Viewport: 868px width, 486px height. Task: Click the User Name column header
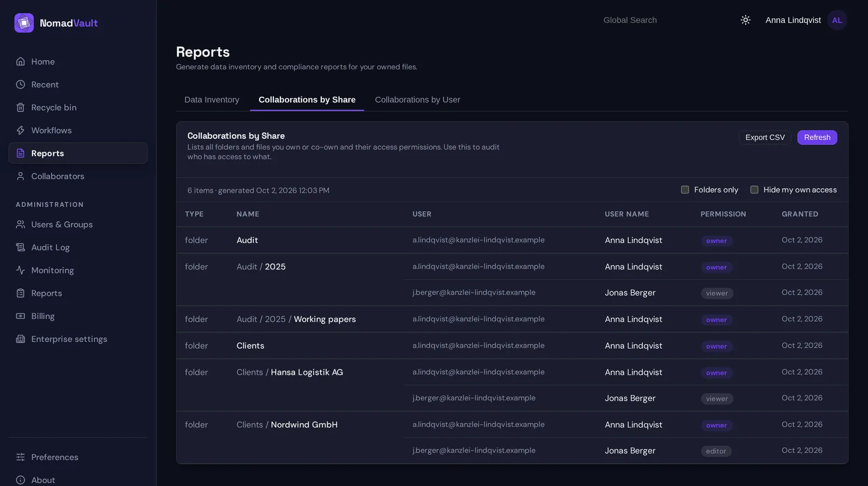627,214
